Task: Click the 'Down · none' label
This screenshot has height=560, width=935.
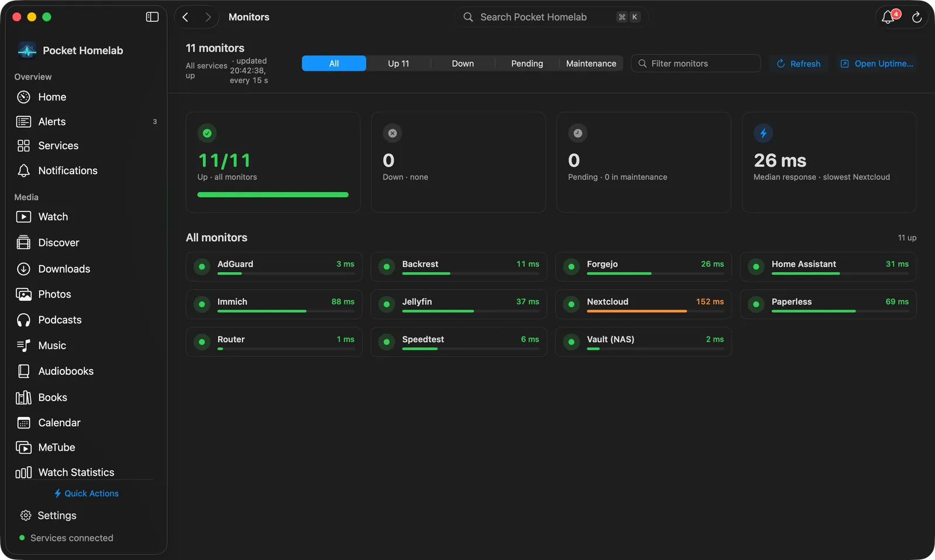Action: point(406,177)
